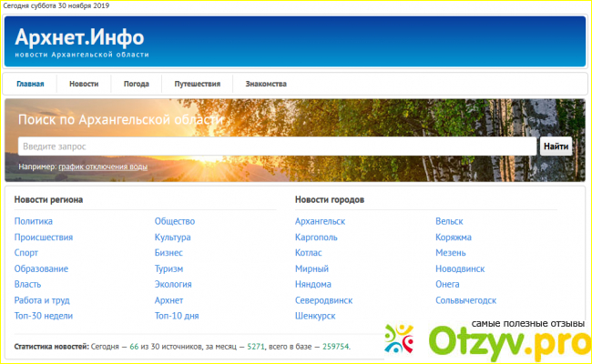Click the search query input field

tap(276, 147)
